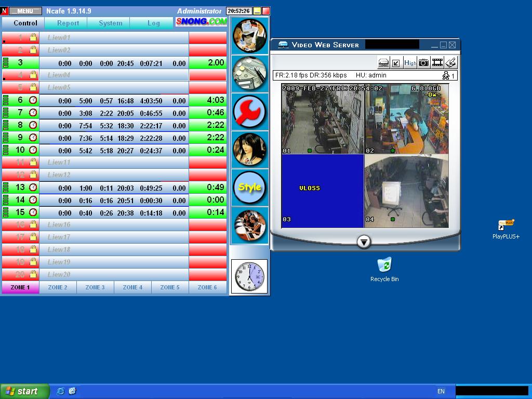Select the ZONE 1 tab
Image resolution: width=532 pixels, height=399 pixels.
pos(20,287)
